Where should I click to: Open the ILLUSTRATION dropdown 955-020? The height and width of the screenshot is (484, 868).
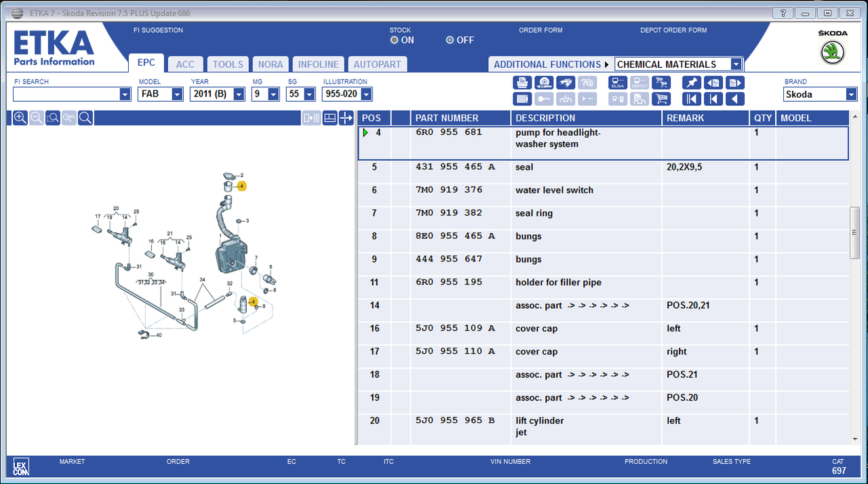click(x=366, y=94)
